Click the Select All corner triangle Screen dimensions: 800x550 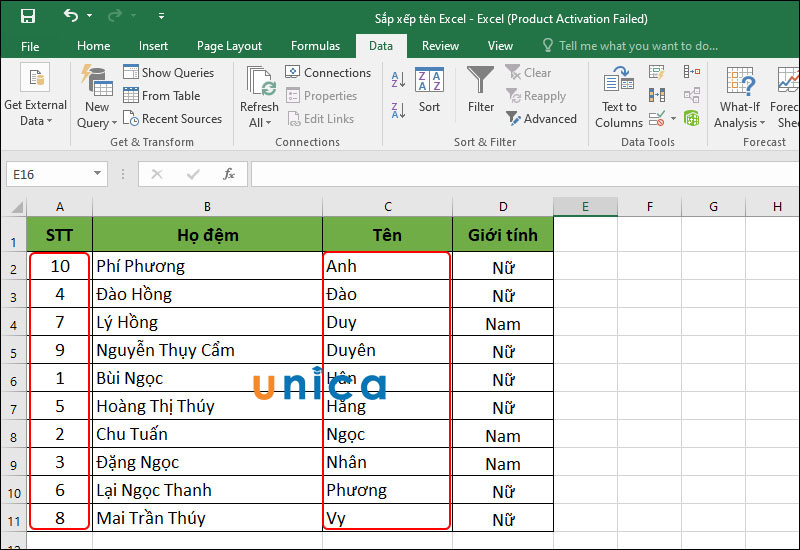(17, 207)
